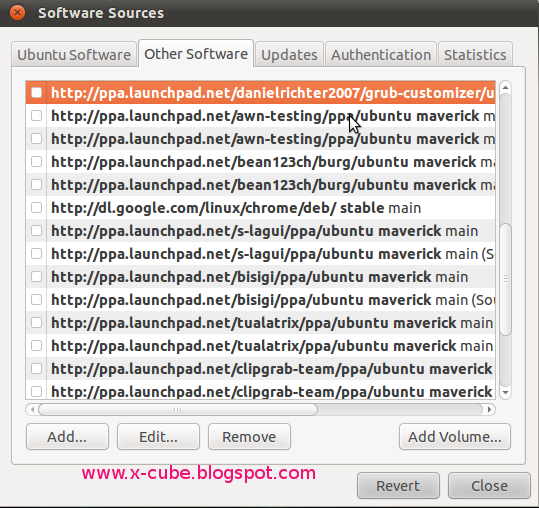
Task: Tick the checkbox of the s-lagui row ending in '(S'
Action: (36, 254)
